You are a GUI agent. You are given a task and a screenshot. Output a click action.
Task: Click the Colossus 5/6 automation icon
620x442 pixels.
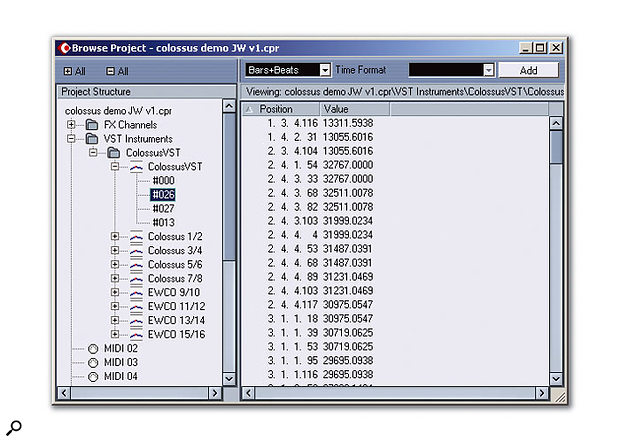[x=136, y=264]
